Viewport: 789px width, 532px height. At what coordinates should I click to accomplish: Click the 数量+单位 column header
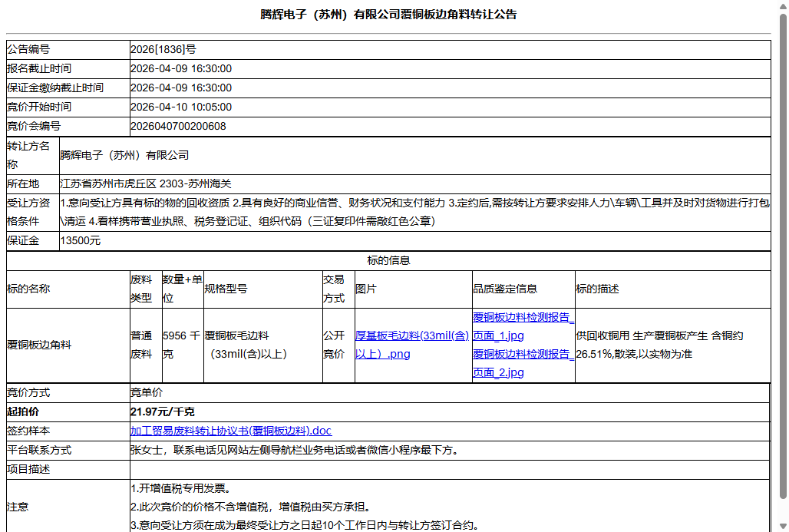tap(183, 289)
